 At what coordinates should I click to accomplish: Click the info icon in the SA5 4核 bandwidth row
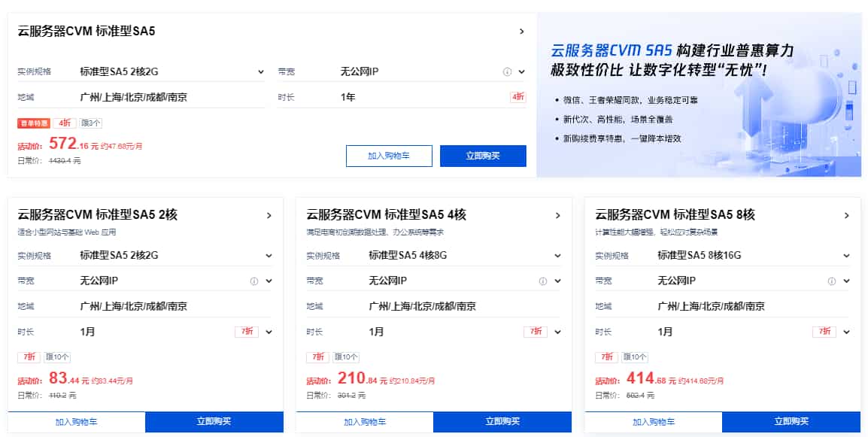pos(544,280)
